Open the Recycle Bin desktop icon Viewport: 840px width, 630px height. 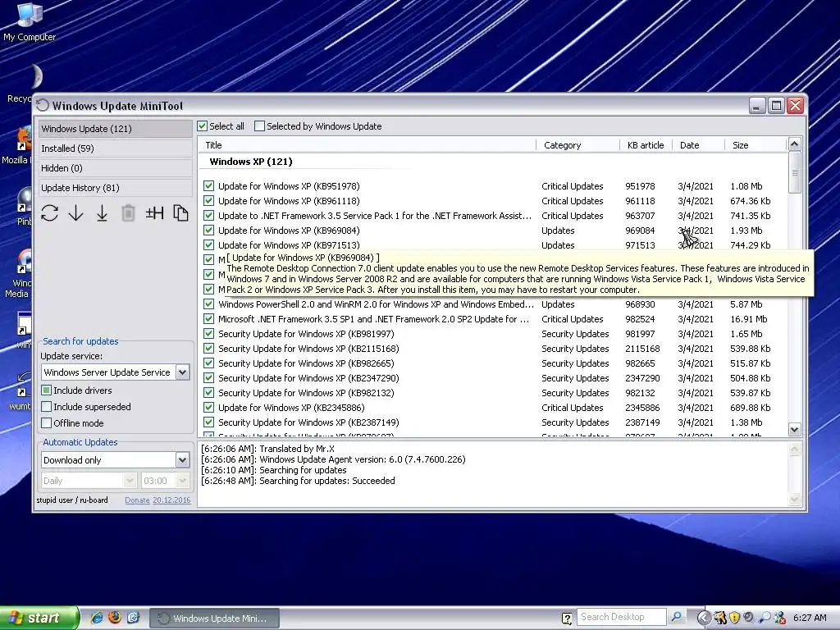pos(21,84)
